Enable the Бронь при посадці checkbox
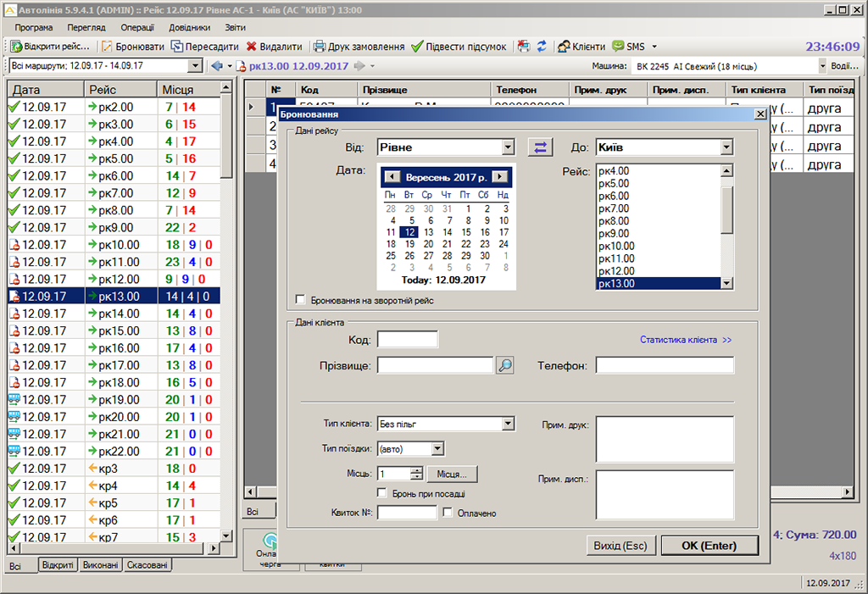This screenshot has width=868, height=594. 382,492
